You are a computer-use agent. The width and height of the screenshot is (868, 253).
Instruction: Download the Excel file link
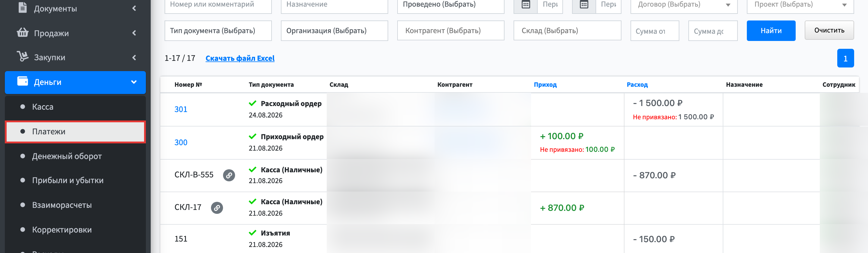[240, 58]
